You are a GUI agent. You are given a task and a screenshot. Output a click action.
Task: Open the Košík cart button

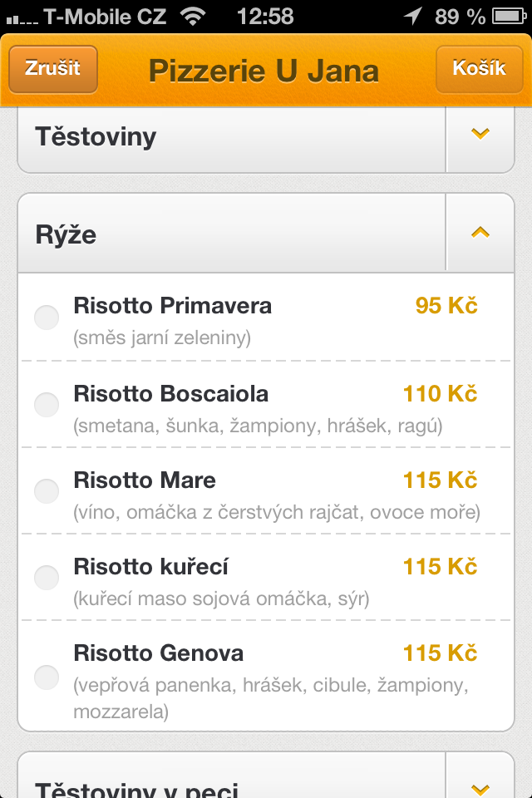click(479, 68)
